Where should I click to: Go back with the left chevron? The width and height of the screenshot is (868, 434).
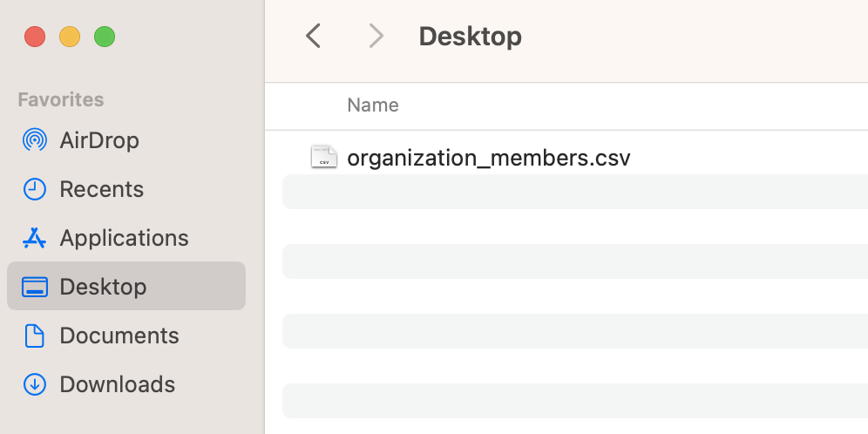[x=314, y=36]
